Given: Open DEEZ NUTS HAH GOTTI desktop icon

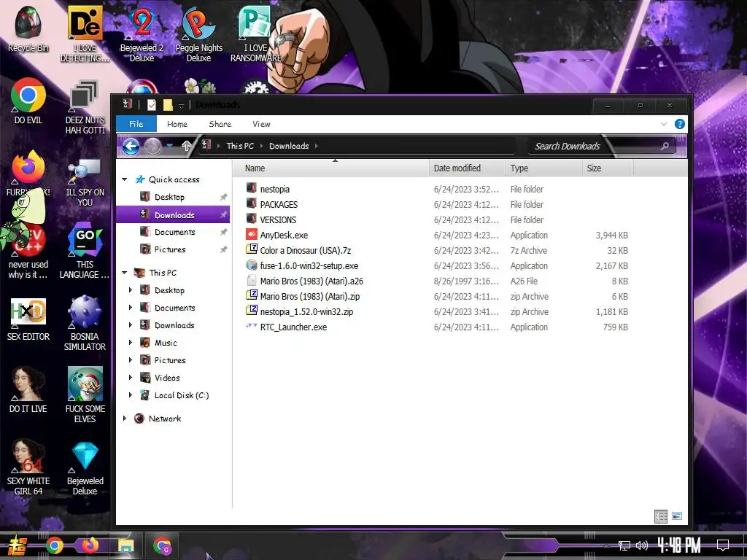Looking at the screenshot, I should coord(85,107).
